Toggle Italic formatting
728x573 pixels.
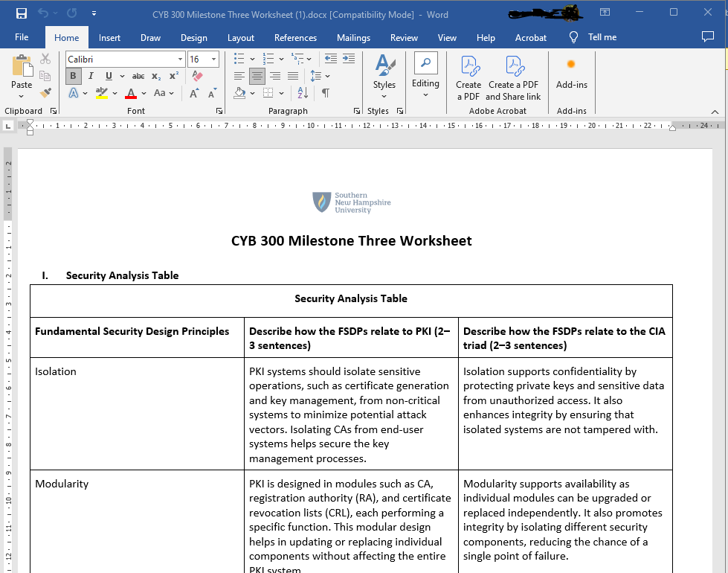(91, 76)
